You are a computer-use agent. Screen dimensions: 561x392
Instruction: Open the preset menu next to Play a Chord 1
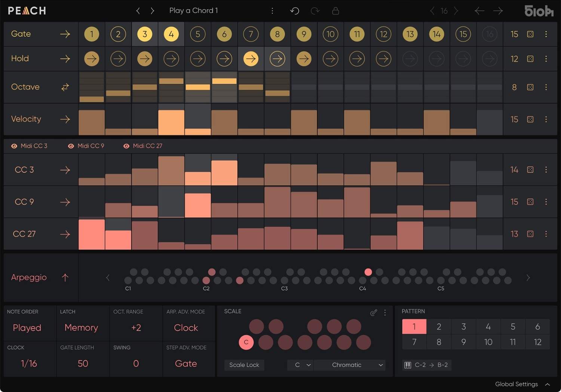pos(272,11)
